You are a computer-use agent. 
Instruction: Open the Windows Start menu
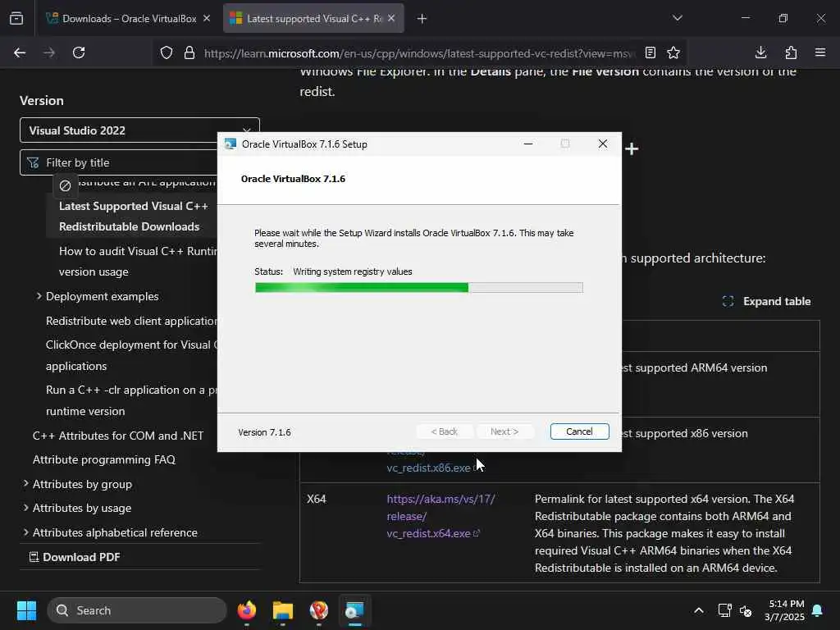tap(26, 610)
